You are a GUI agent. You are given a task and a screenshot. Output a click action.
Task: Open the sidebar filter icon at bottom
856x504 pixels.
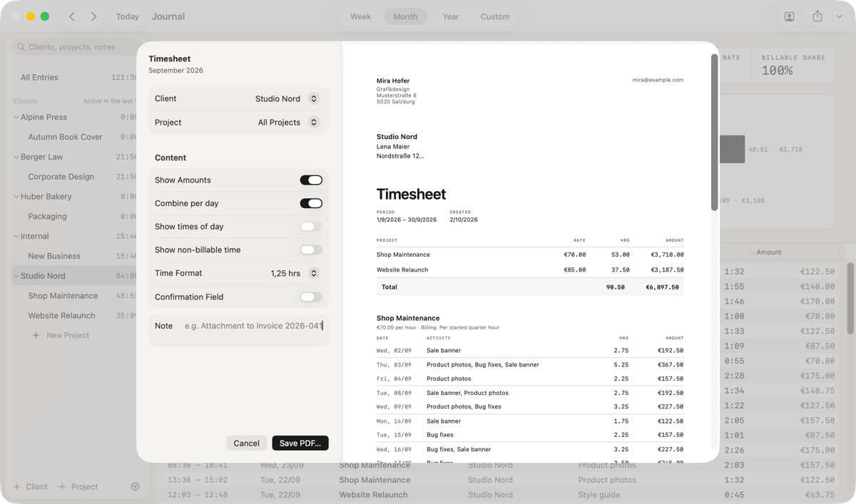point(135,487)
